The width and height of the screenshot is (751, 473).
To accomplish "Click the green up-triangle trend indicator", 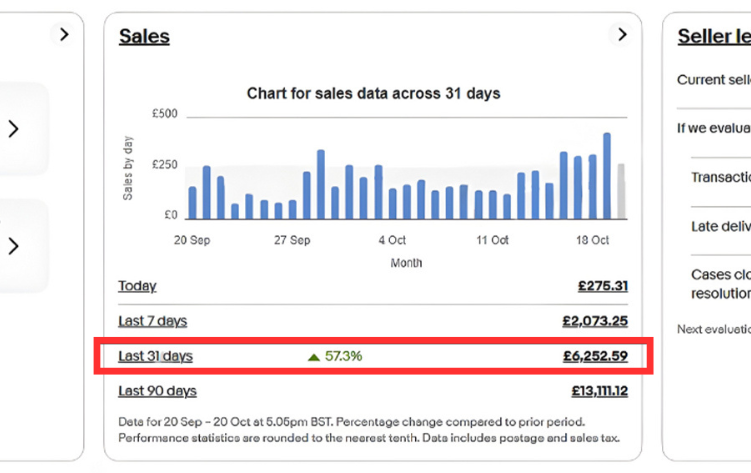I will [x=314, y=356].
